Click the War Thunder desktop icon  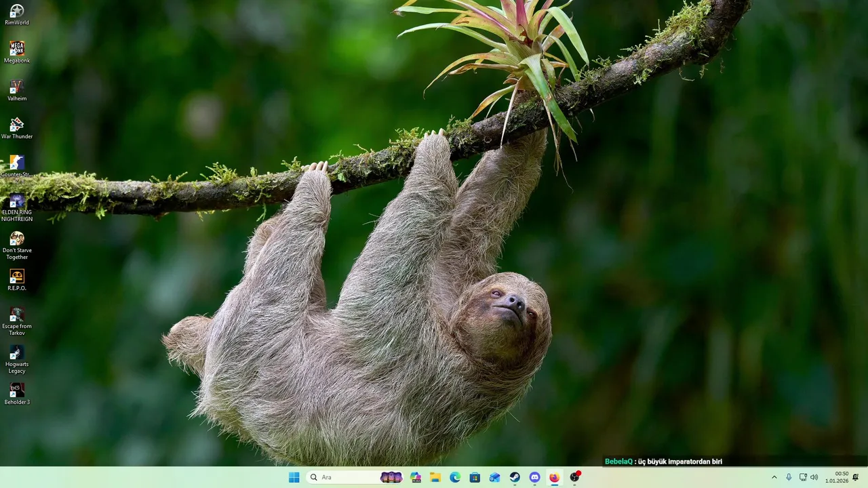[17, 128]
